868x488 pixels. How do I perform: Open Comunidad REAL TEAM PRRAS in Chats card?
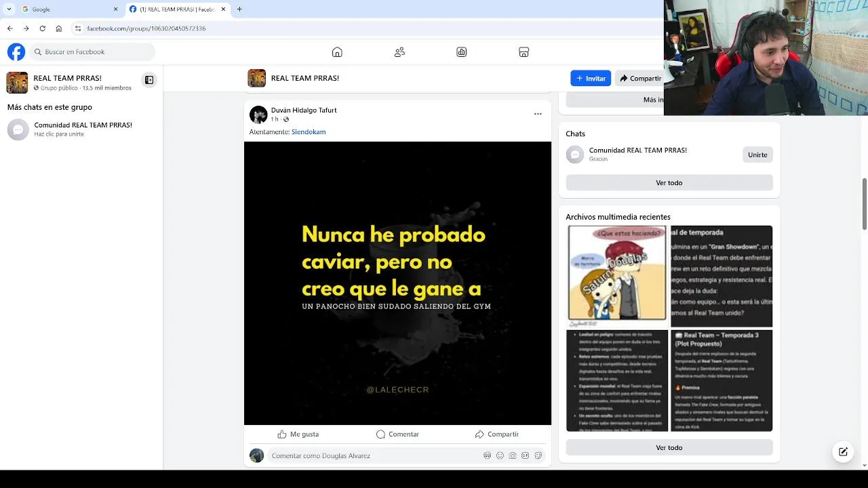point(637,150)
